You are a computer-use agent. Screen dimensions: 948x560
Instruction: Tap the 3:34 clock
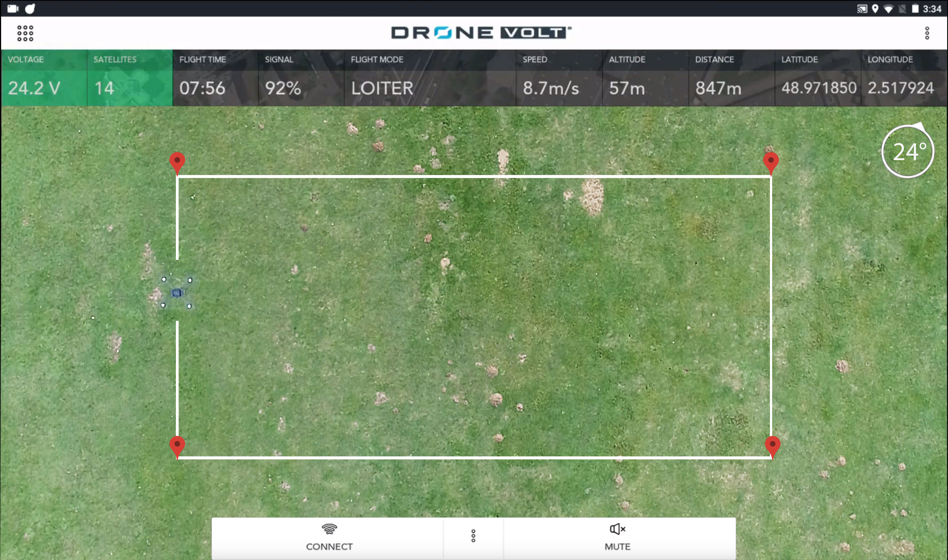coord(932,9)
